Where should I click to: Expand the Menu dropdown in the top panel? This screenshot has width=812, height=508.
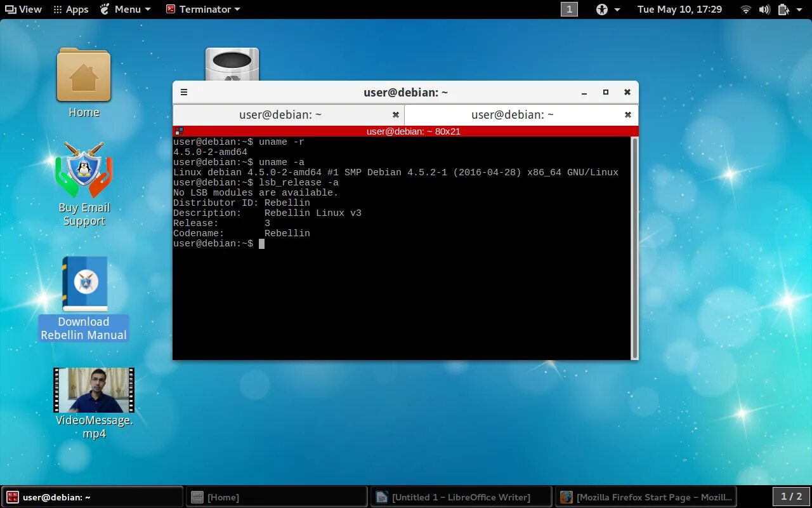tap(147, 9)
